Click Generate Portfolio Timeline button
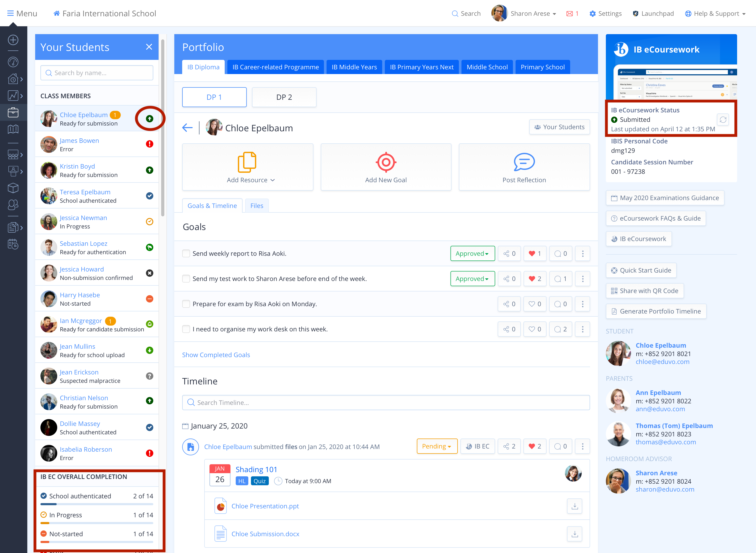This screenshot has height=553, width=756. point(656,311)
